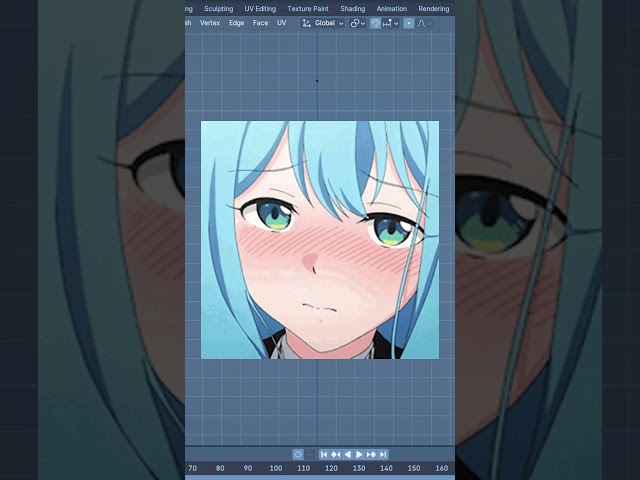
Task: Jump to the end frame
Action: pos(383,454)
